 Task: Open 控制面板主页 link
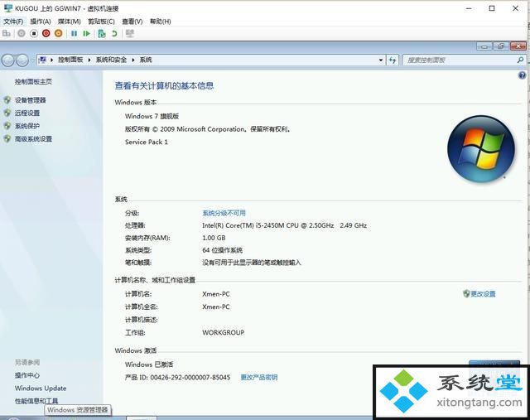(x=33, y=81)
